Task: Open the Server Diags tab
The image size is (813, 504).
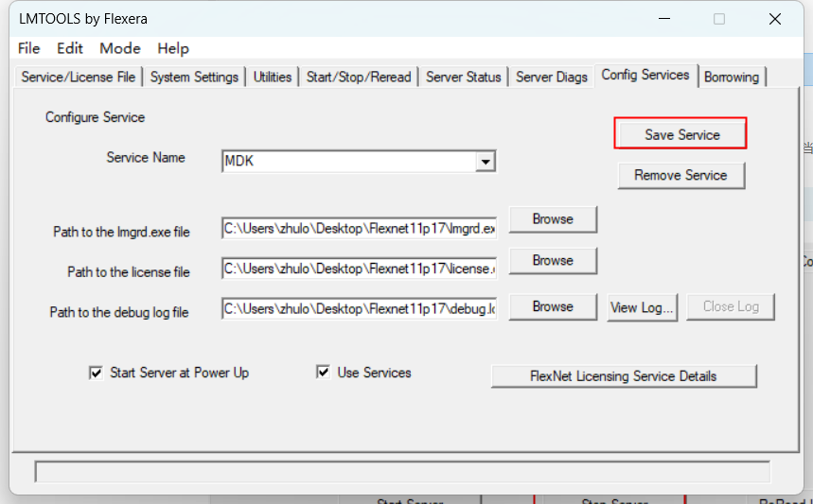Action: point(552,77)
